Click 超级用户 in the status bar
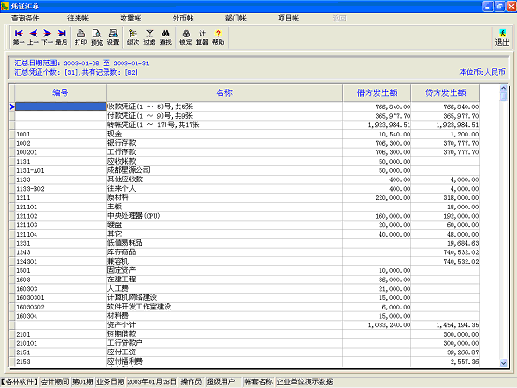Screen dimensions: 517x388 (x=220, y=382)
